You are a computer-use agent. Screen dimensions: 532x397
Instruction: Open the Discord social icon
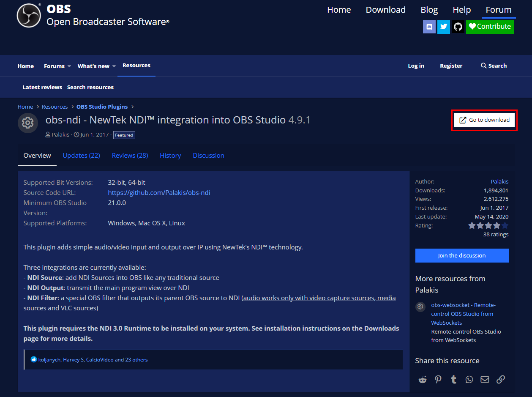coord(429,27)
